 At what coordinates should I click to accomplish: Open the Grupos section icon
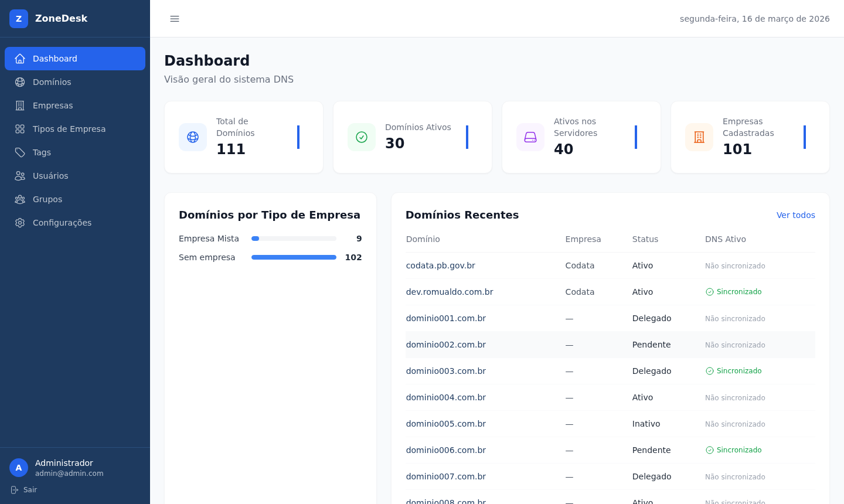pos(19,199)
